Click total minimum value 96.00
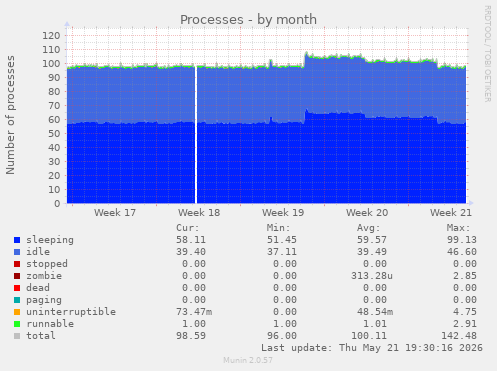This screenshot has height=371, width=497. 282,336
